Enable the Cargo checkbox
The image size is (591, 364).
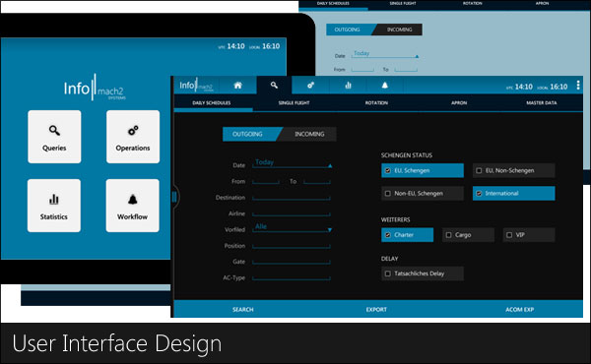(448, 235)
